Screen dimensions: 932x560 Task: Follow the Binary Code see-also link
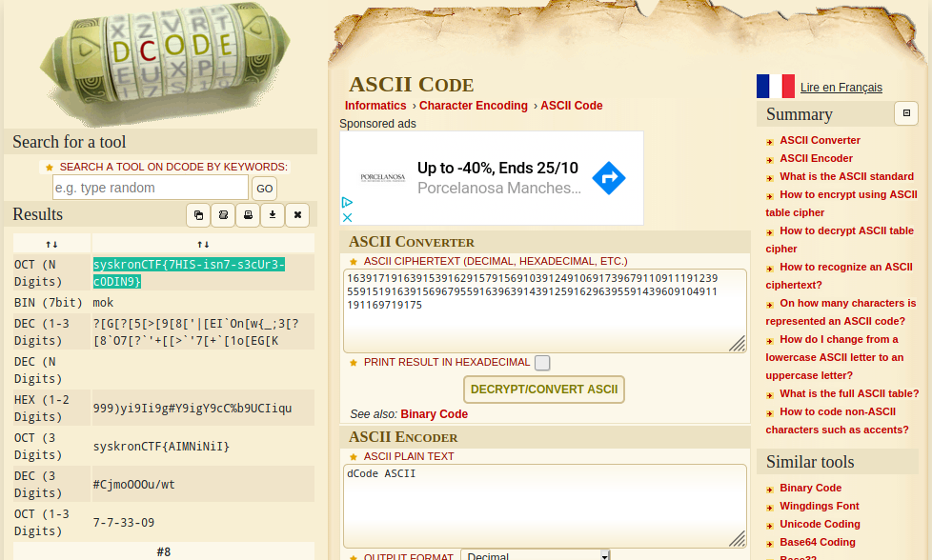pyautogui.click(x=434, y=414)
